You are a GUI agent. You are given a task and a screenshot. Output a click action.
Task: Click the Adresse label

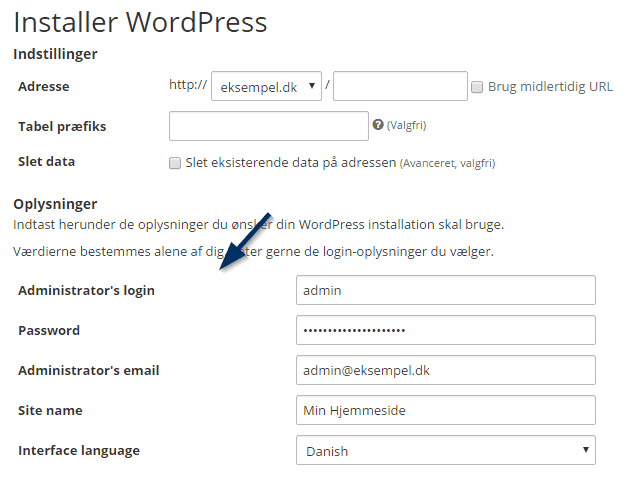coord(44,87)
